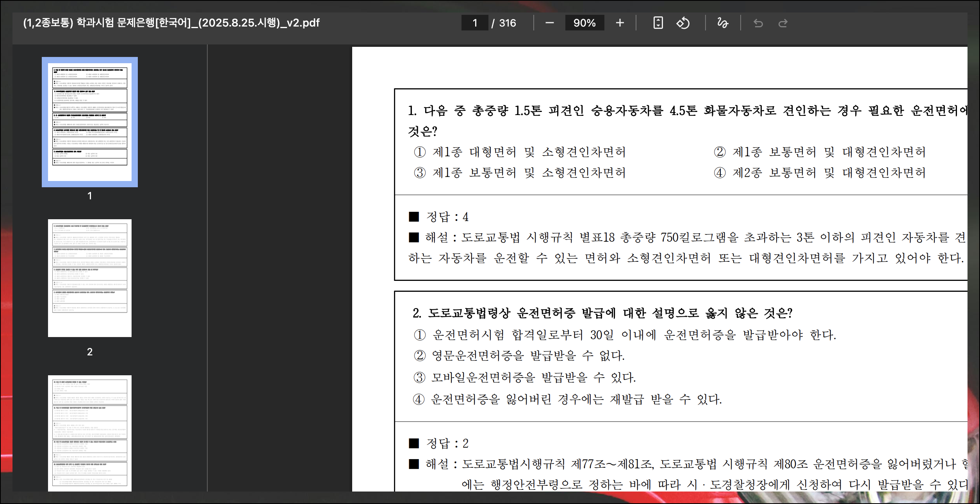Click the redo arrow icon
This screenshot has height=504, width=980.
pos(783,23)
